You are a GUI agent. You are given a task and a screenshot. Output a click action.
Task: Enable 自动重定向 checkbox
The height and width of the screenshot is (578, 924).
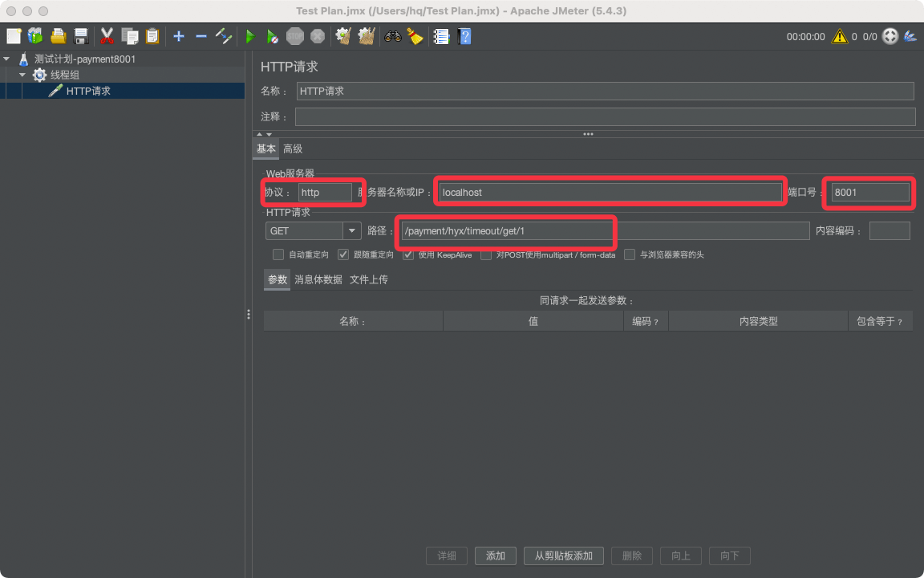pos(278,254)
